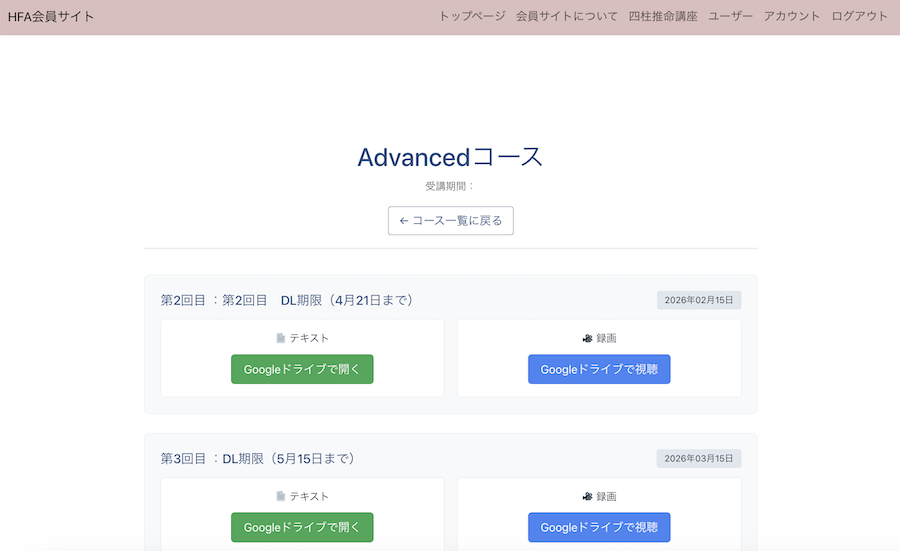This screenshot has width=900, height=551.
Task: Click the 第2回目 DL期限（4月21日まで） heading
Action: pyautogui.click(x=287, y=300)
